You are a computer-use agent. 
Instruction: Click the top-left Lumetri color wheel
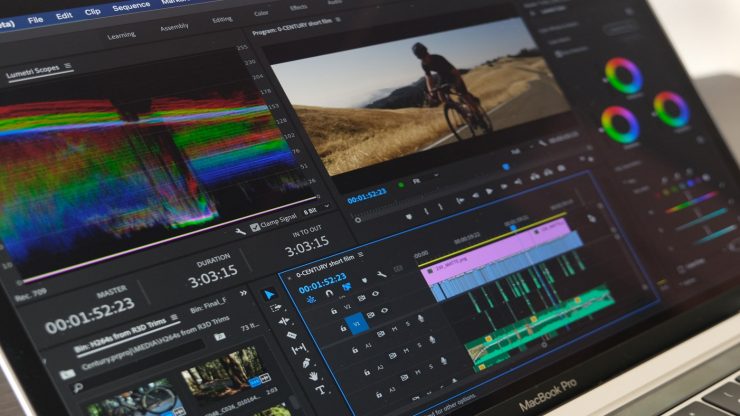[623, 75]
